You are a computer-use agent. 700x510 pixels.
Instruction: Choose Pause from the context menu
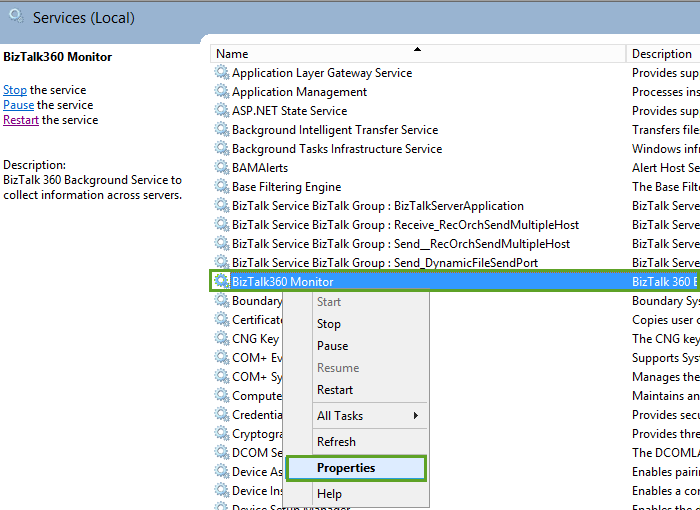tap(332, 346)
